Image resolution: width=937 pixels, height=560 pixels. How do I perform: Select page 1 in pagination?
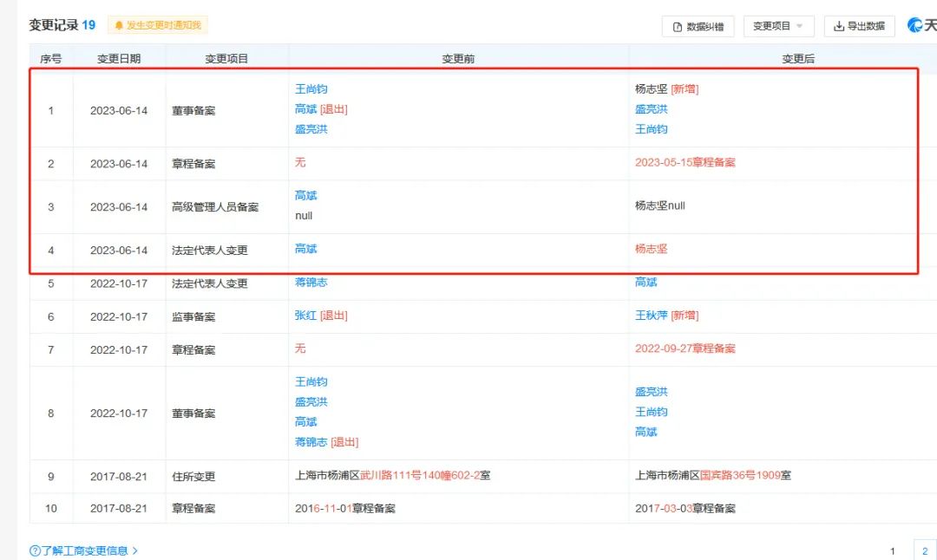point(893,550)
